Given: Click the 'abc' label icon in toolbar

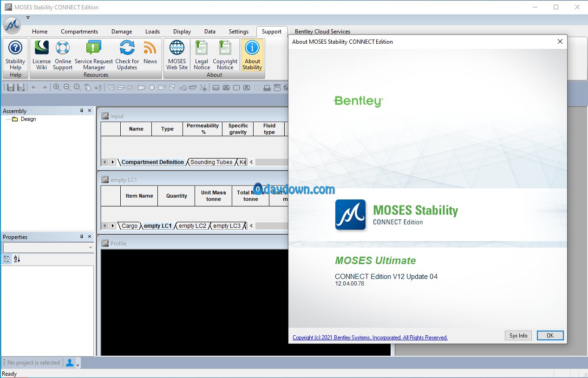Looking at the screenshot, I should coord(277,87).
